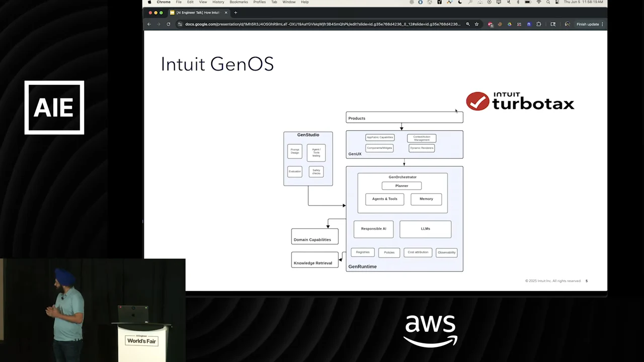Reload the current page

(168, 24)
